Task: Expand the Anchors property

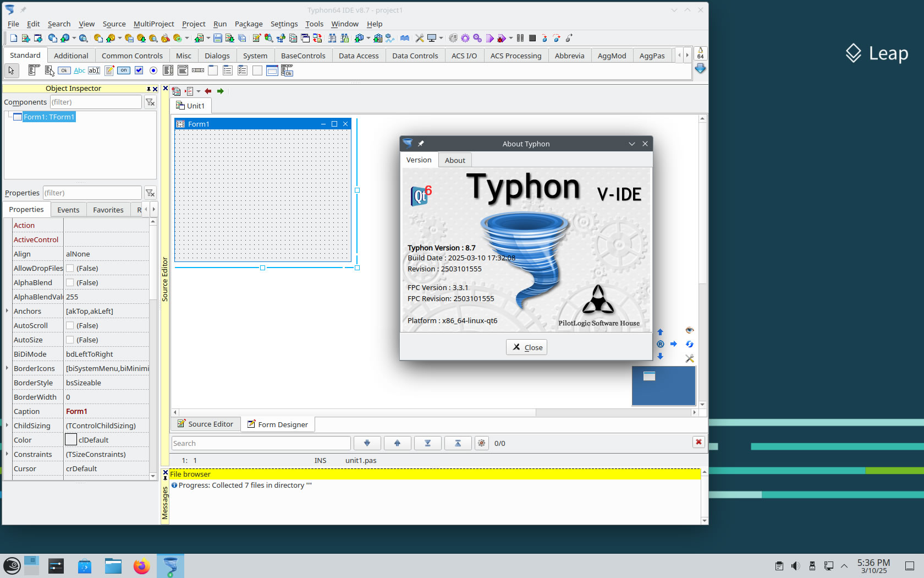Action: (7, 311)
